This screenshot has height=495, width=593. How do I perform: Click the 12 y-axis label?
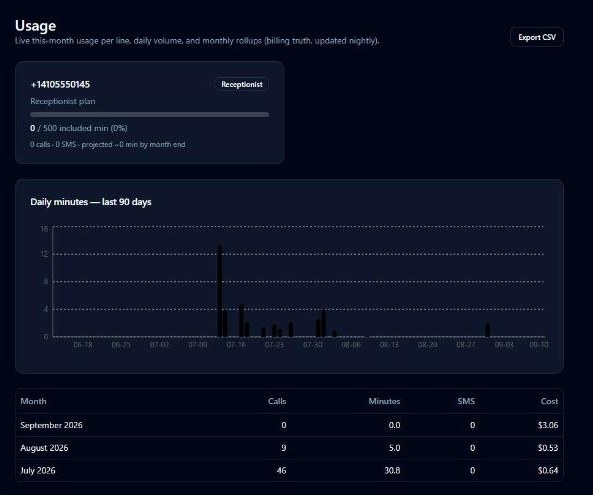click(45, 254)
